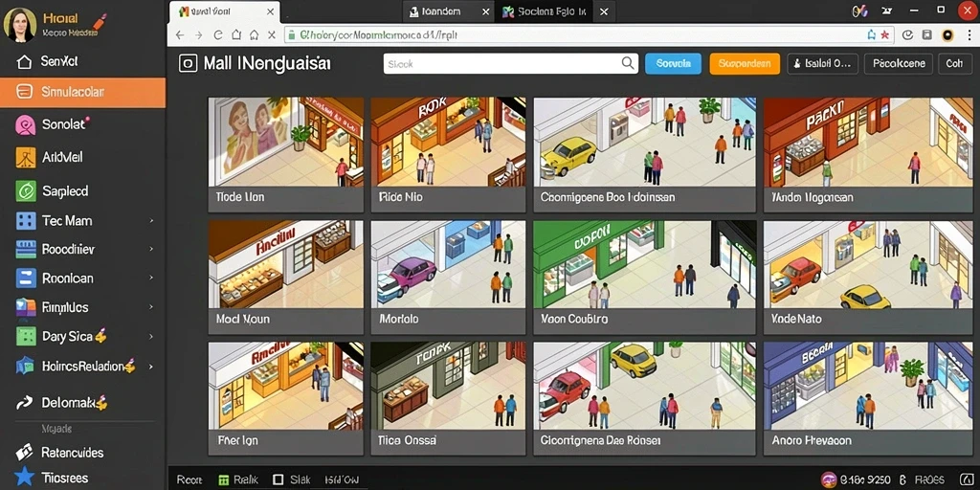The width and height of the screenshot is (980, 490).
Task: Click the browser reload icon
Action: click(218, 35)
